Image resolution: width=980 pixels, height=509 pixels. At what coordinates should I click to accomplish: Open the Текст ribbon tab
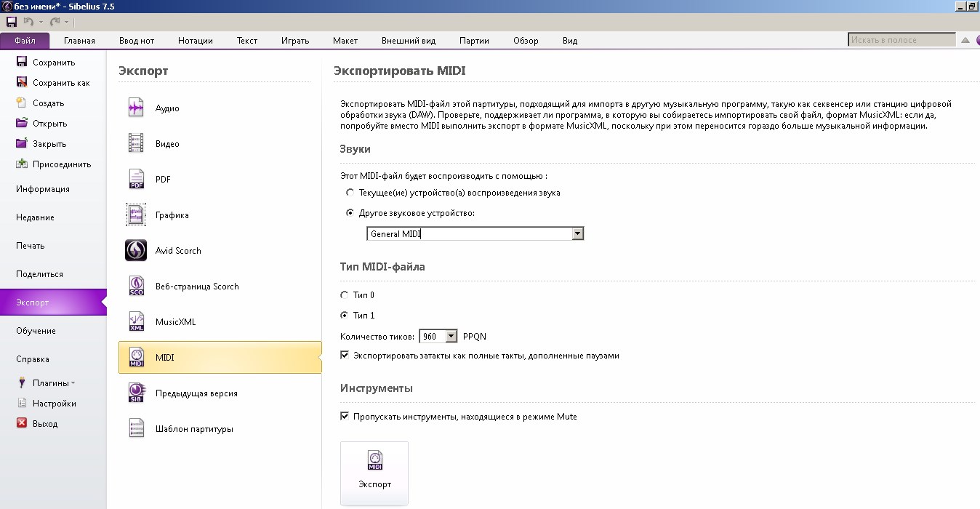247,41
